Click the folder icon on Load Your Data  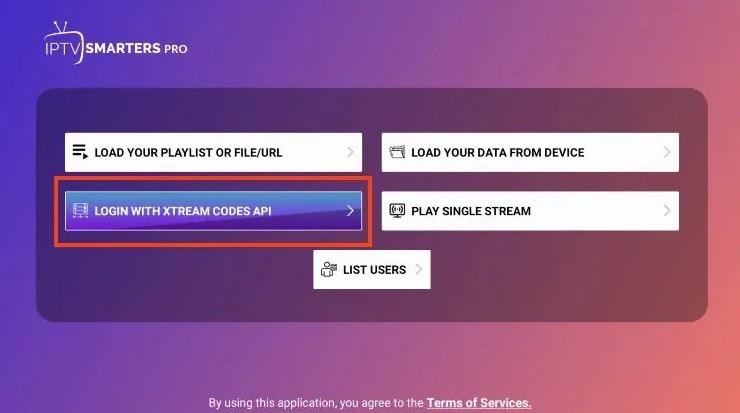click(397, 152)
